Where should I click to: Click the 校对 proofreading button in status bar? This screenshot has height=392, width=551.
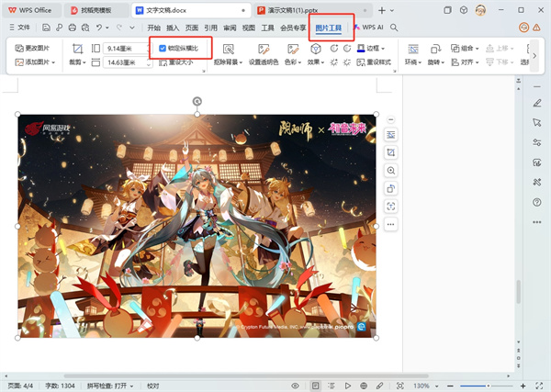[153, 386]
